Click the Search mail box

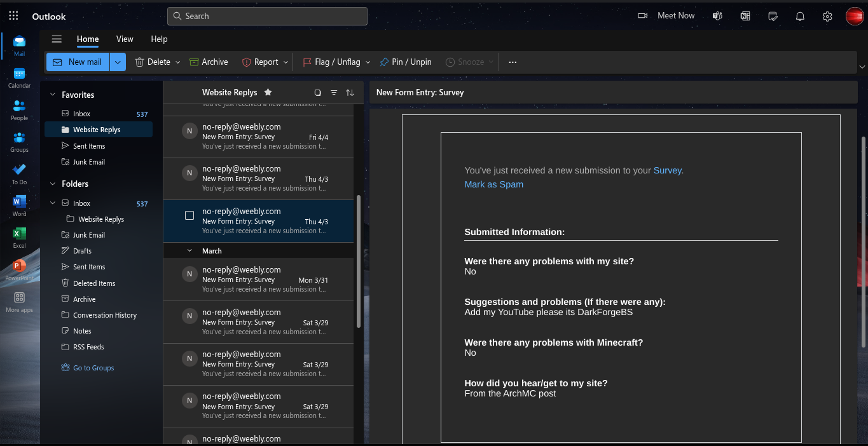tap(267, 16)
